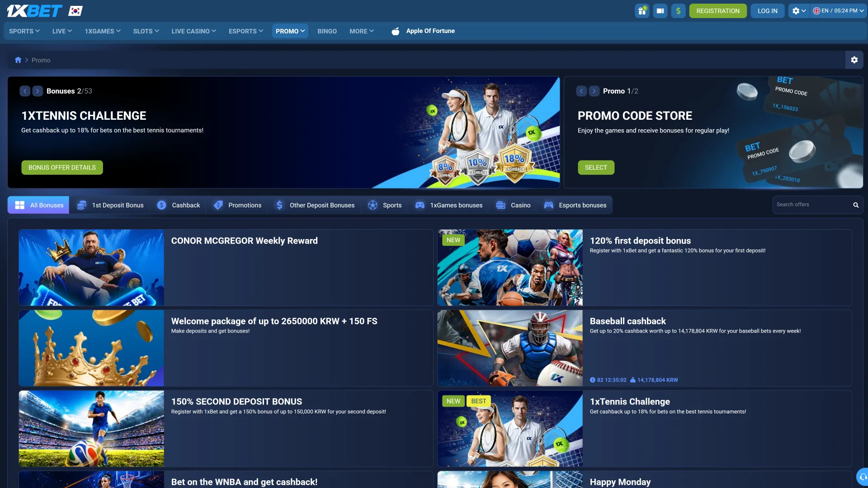This screenshot has width=868, height=488.
Task: Open golden crown Welcome package thumbnail
Action: [91, 348]
